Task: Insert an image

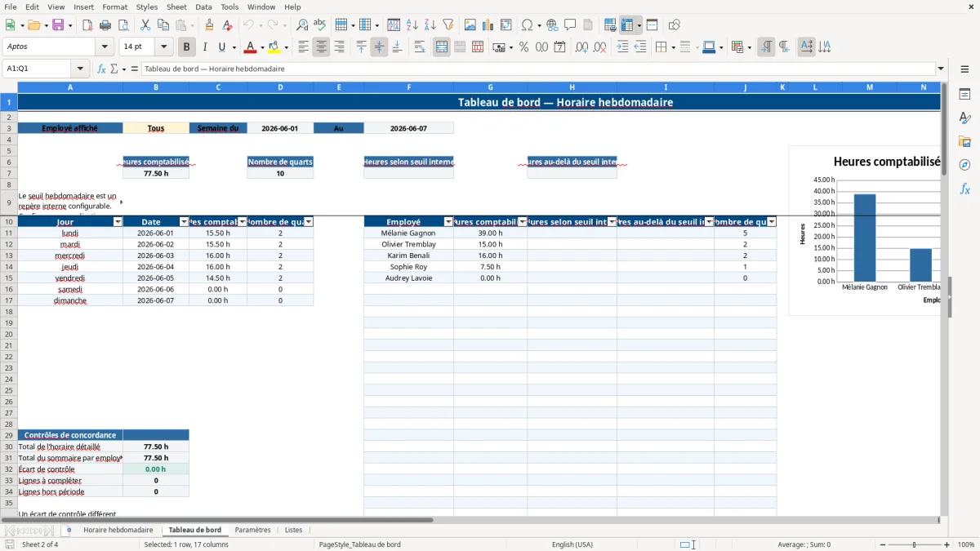Action: click(470, 25)
